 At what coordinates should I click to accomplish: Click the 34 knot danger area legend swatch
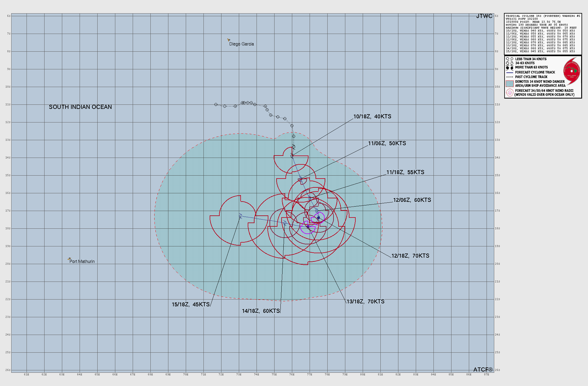[x=510, y=84]
